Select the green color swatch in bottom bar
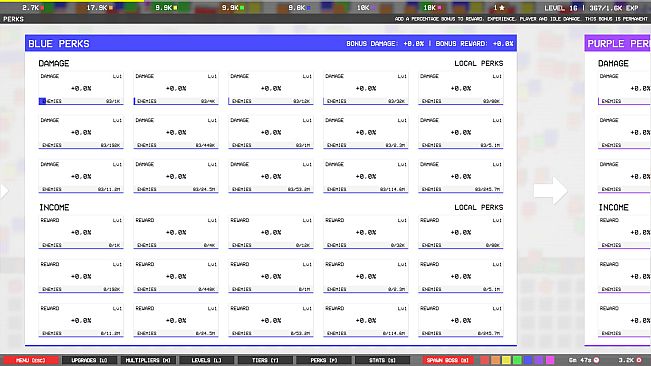 517,360
